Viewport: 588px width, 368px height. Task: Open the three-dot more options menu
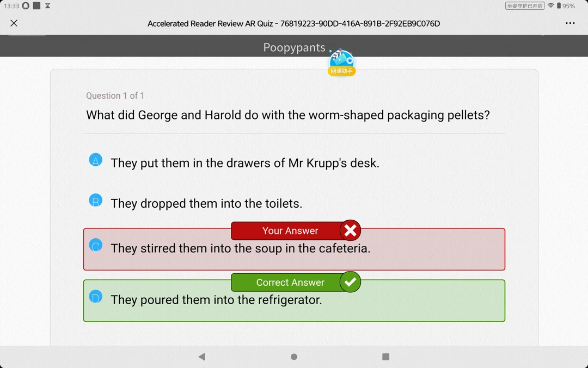click(570, 23)
